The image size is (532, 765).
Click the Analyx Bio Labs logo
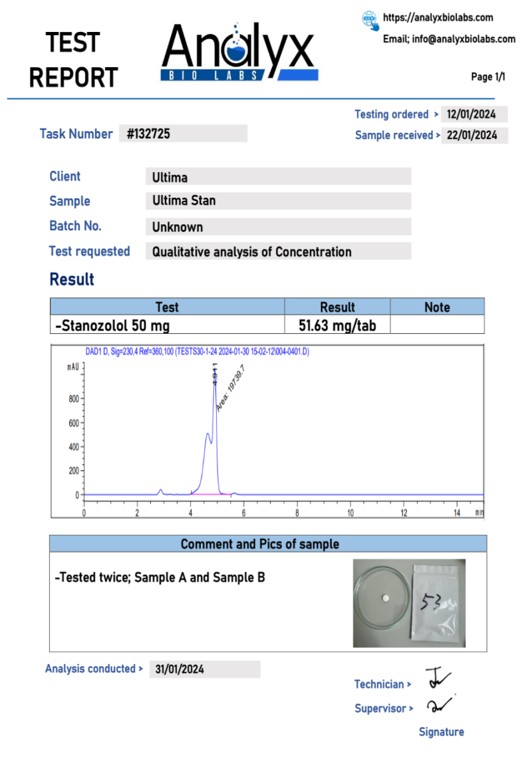point(239,53)
